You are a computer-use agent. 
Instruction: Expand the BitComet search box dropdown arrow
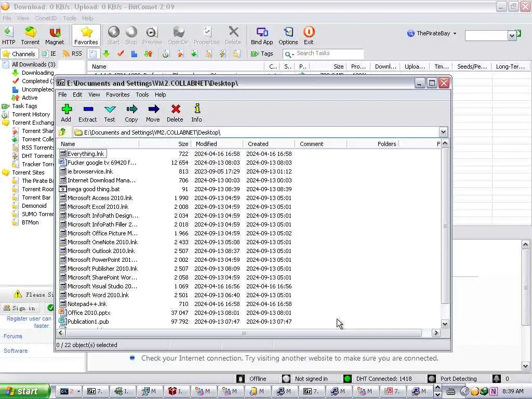pyautogui.click(x=512, y=36)
